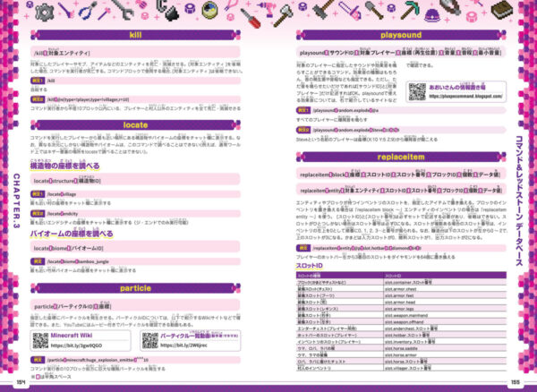Click the slot.inventory table cell
Screen dimensions: 537x392
click(445, 342)
